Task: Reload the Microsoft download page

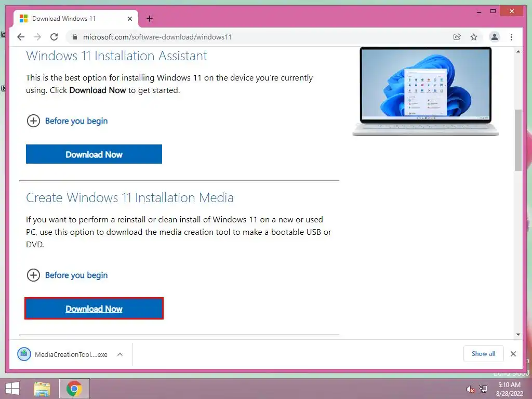Action: (54, 37)
